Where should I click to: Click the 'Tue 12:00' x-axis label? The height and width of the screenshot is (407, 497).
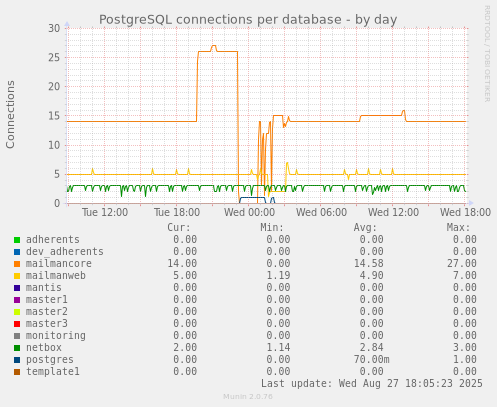point(105,212)
